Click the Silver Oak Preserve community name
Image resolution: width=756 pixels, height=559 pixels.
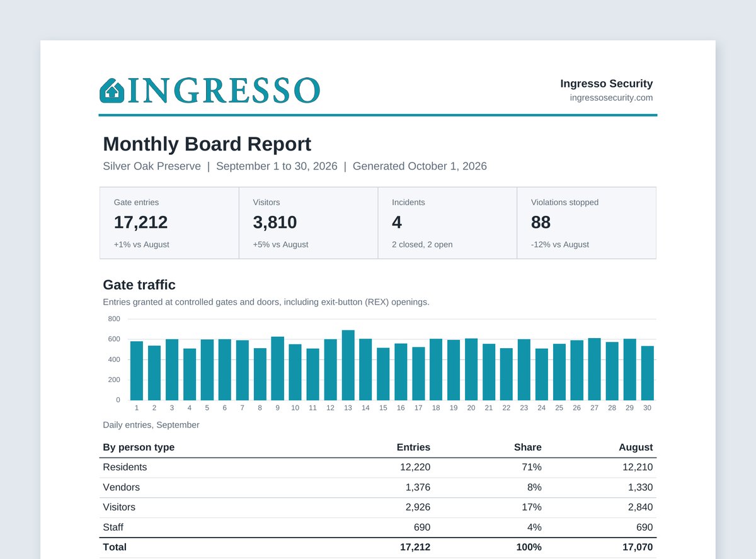point(152,166)
